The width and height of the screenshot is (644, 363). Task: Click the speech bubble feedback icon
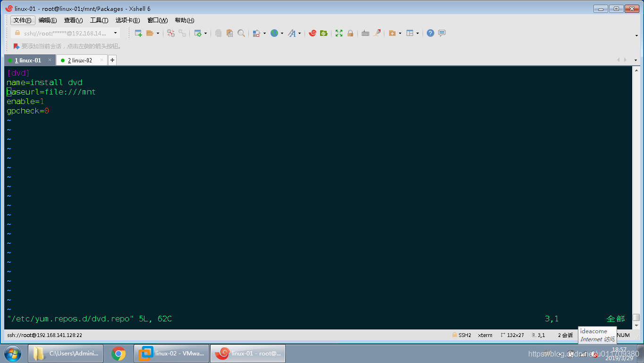coord(442,33)
